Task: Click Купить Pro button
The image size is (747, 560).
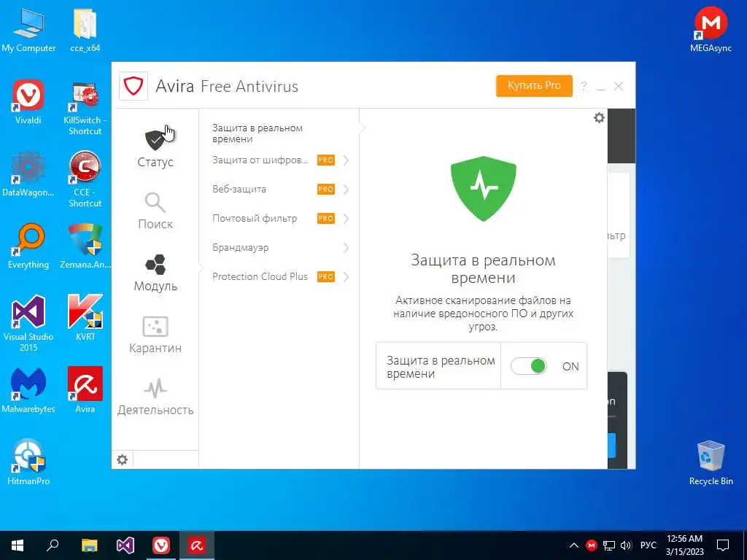Action: tap(534, 86)
